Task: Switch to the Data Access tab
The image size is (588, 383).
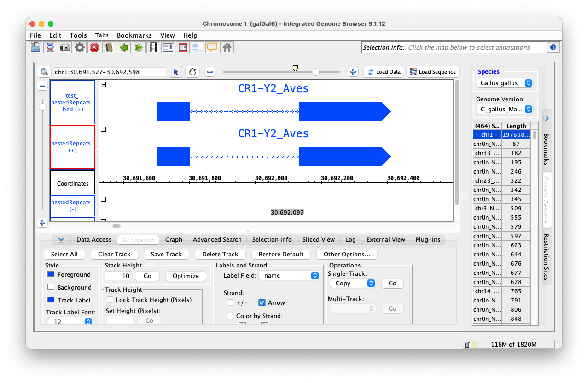Action: coord(94,239)
